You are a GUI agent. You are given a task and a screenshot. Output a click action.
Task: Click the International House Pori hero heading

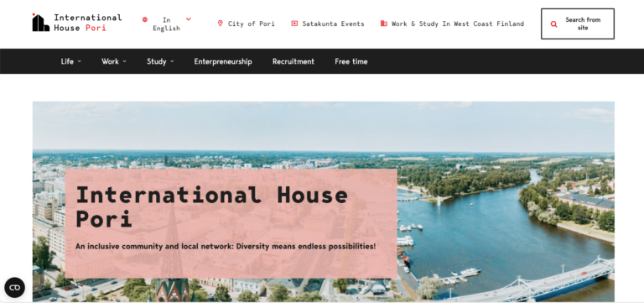(211, 206)
